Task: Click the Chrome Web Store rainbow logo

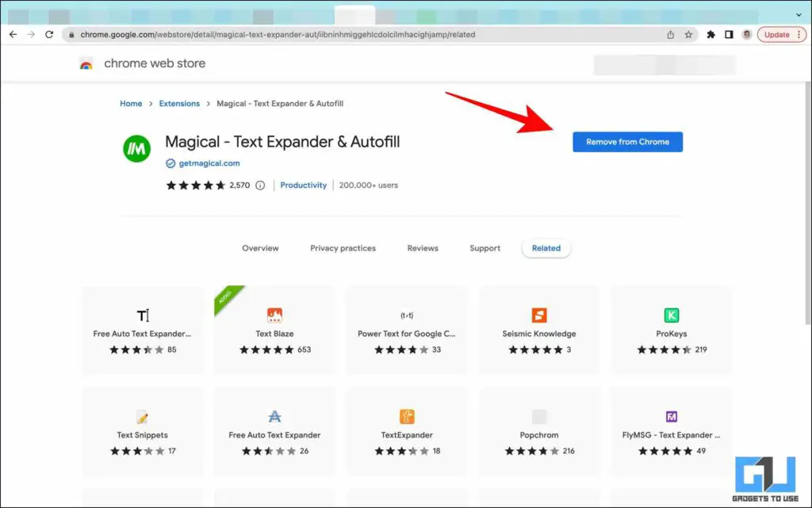Action: tap(86, 64)
